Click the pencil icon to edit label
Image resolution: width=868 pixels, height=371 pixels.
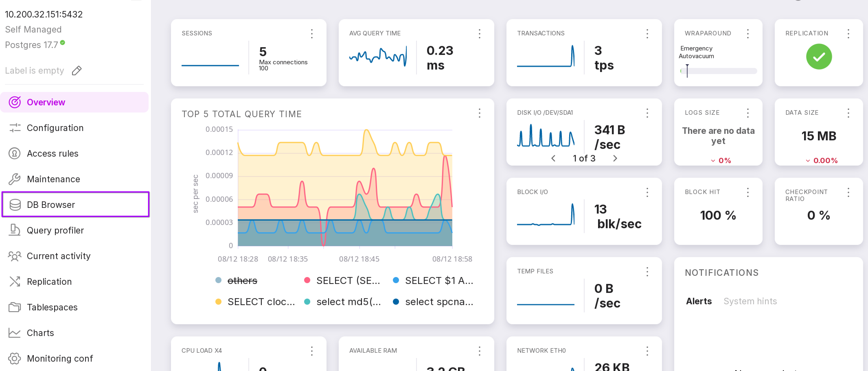pyautogui.click(x=77, y=70)
